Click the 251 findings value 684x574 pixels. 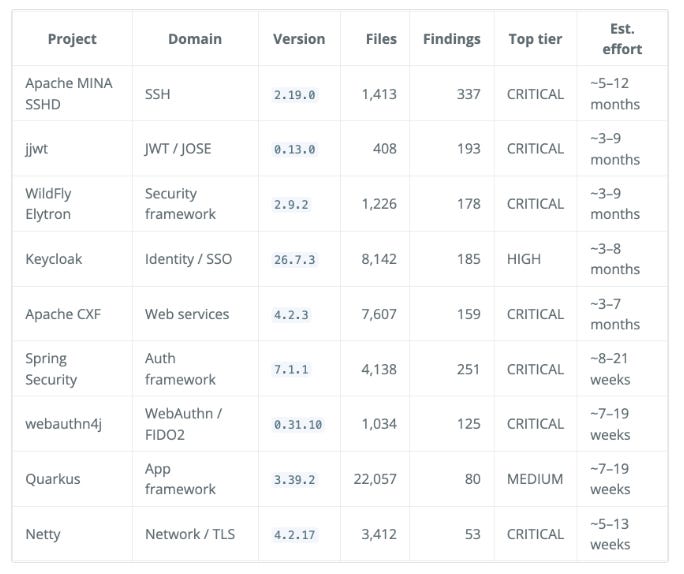[469, 369]
